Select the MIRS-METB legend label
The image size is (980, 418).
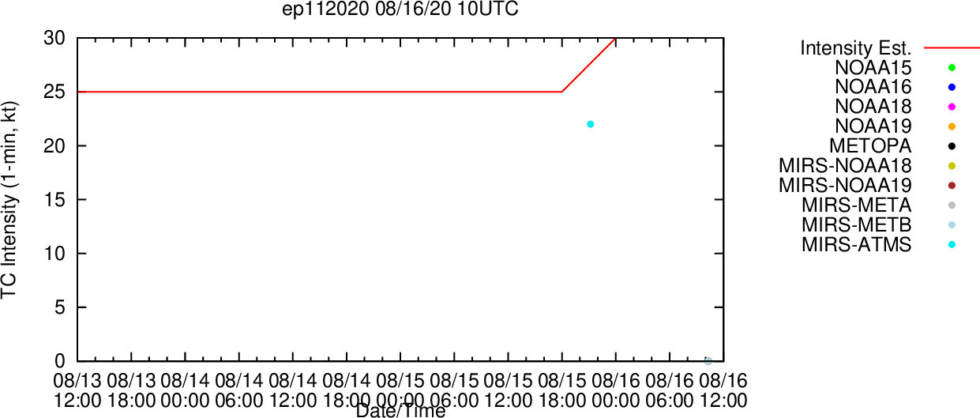[856, 225]
